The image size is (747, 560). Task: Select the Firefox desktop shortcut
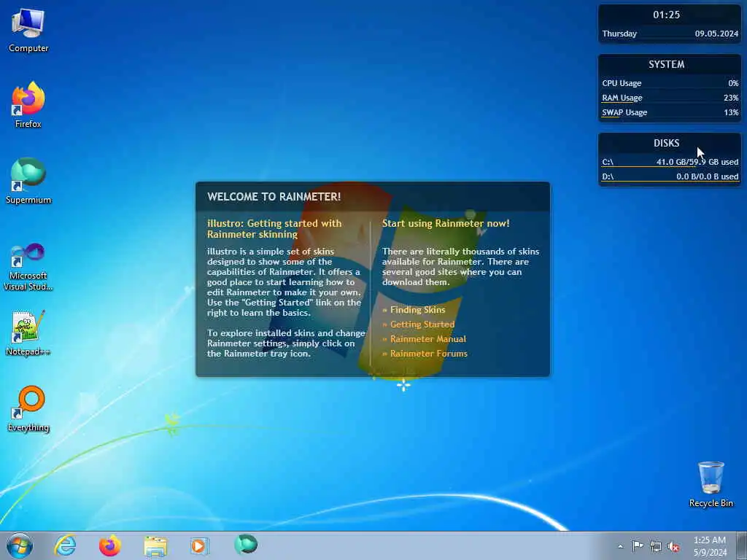pyautogui.click(x=28, y=105)
